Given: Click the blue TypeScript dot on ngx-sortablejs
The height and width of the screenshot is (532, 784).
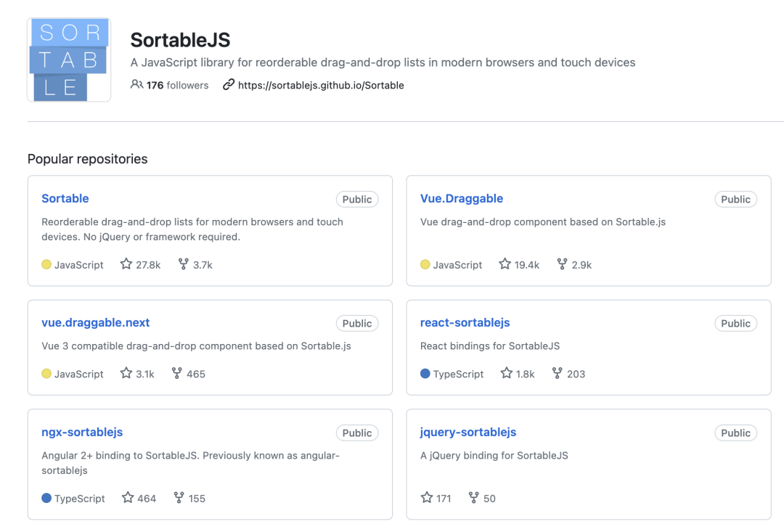Looking at the screenshot, I should coord(46,498).
